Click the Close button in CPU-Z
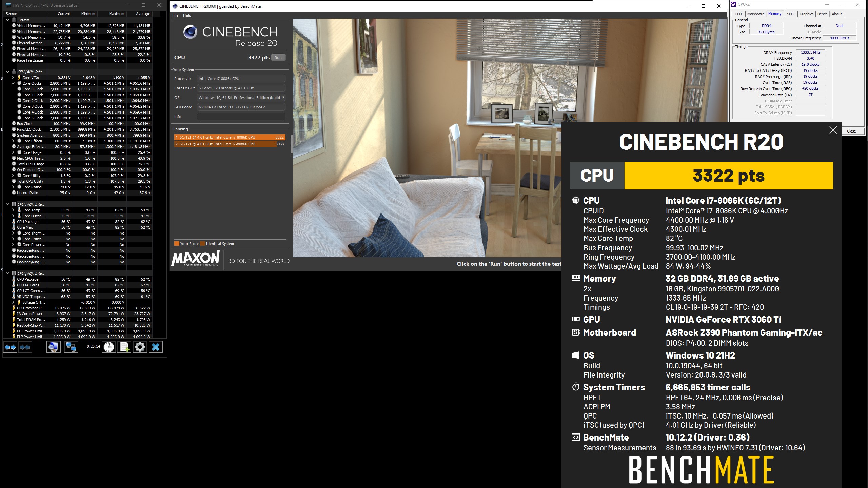The image size is (868, 488). 851,131
